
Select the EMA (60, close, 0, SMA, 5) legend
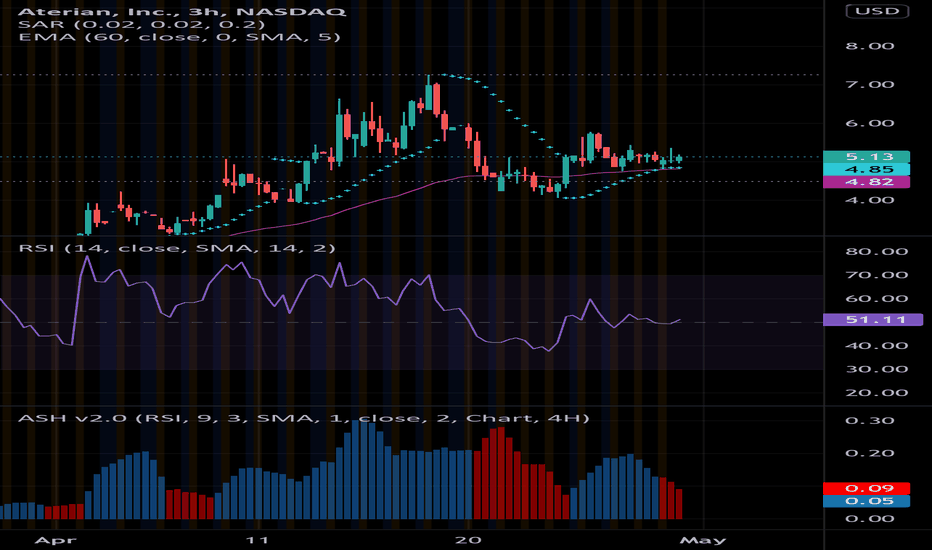(180, 37)
